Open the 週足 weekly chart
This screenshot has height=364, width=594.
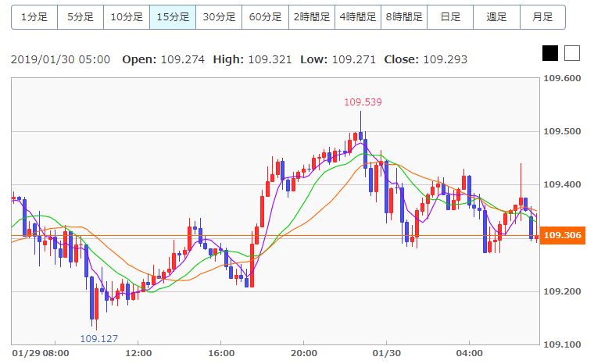(496, 16)
